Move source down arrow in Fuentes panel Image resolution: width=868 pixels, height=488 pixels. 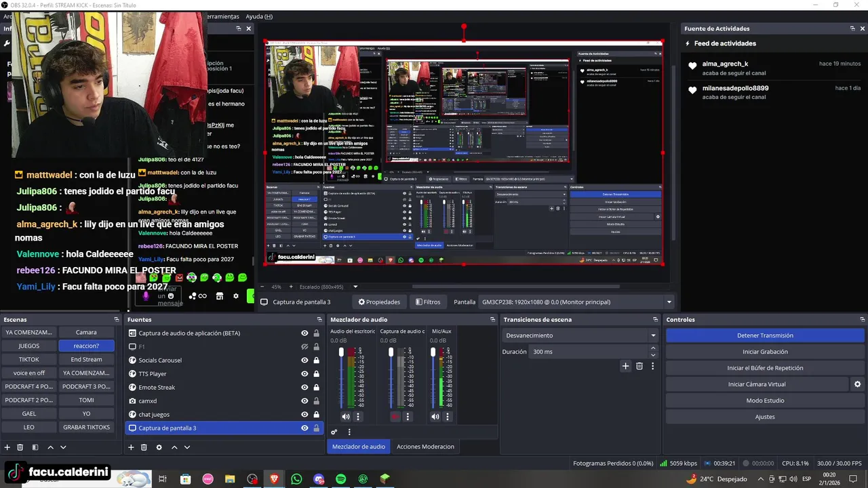click(x=187, y=447)
